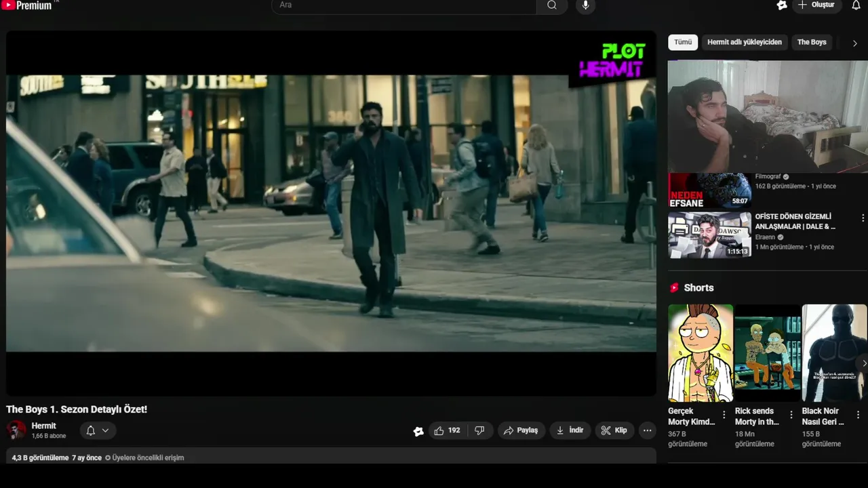
Task: Open the notifications bell in header
Action: [x=856, y=5]
